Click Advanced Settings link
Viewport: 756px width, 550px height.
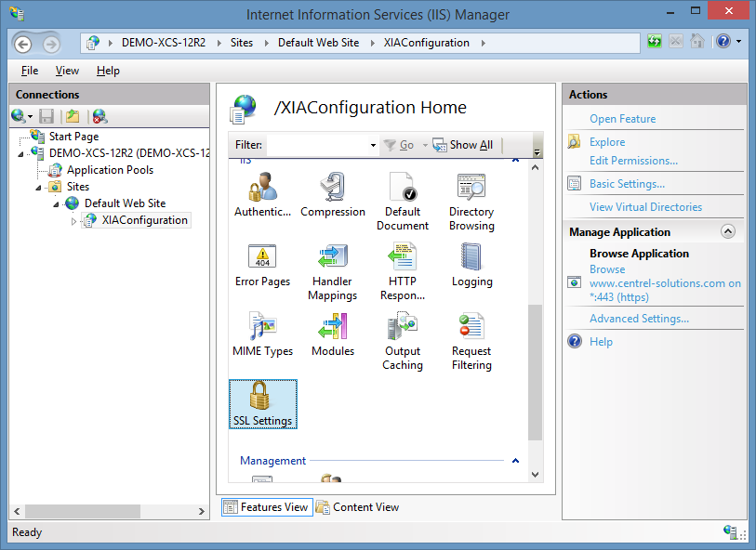pos(640,319)
